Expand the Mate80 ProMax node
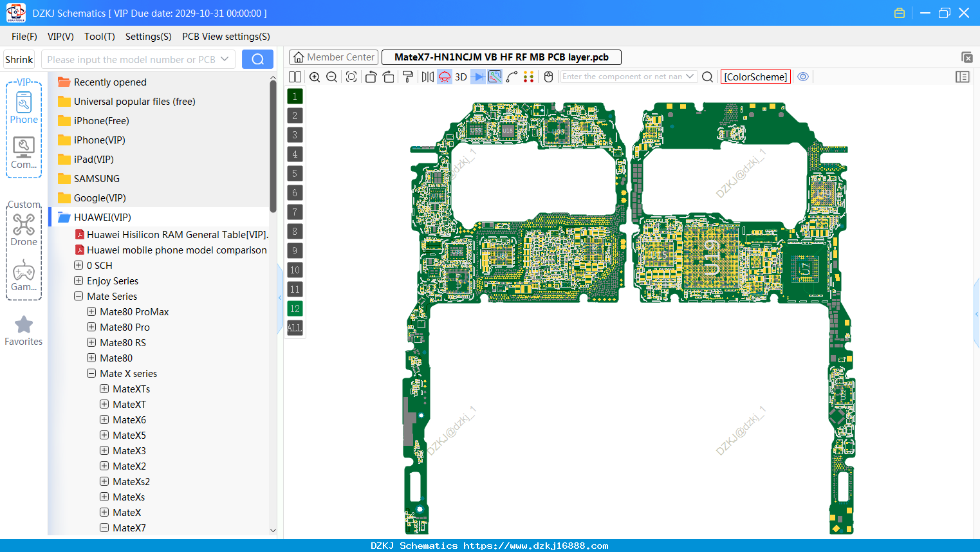 (91, 311)
